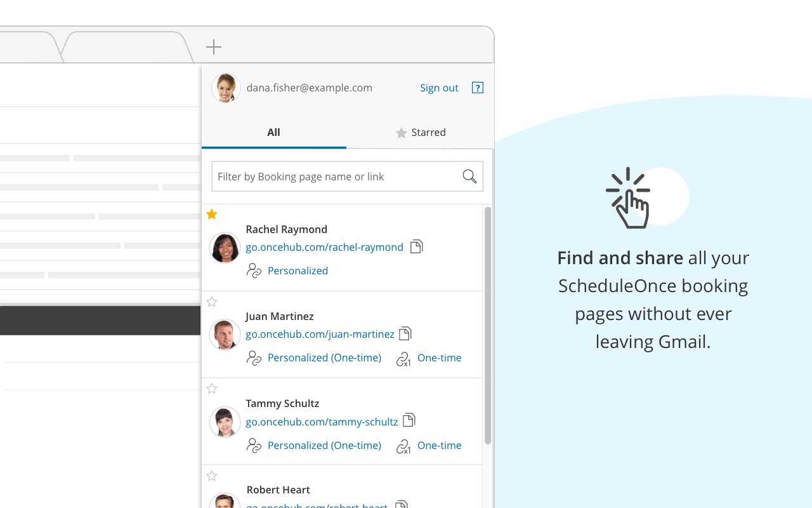
Task: Click the One-time icon next to Juan Martinez
Action: 403,358
